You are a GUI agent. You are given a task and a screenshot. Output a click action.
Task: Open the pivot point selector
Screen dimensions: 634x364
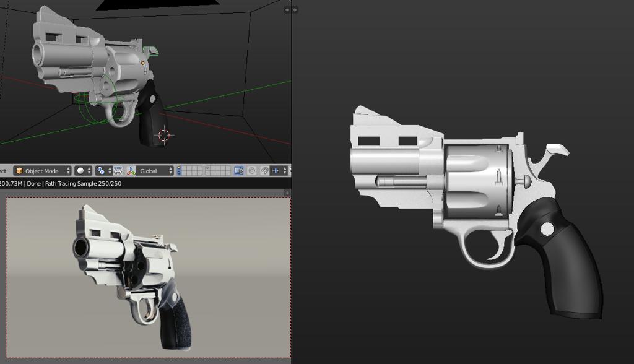[103, 171]
